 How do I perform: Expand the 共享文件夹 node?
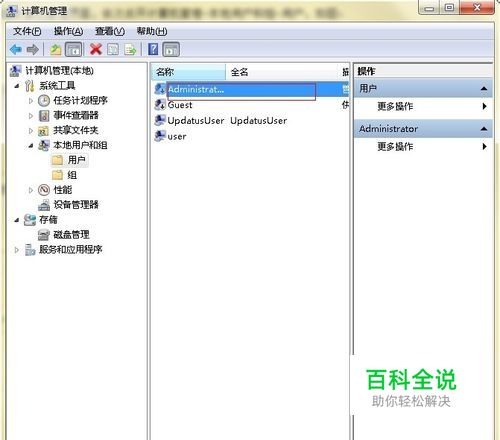pyautogui.click(x=31, y=131)
